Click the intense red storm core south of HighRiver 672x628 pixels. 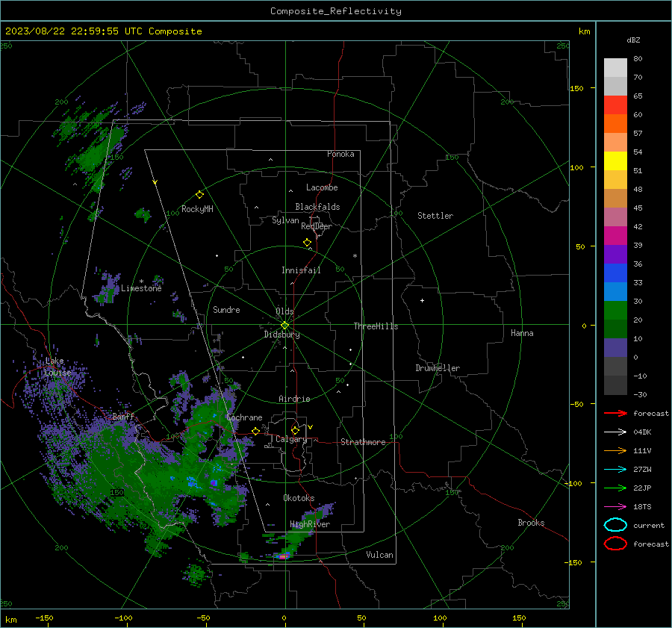coord(282,556)
